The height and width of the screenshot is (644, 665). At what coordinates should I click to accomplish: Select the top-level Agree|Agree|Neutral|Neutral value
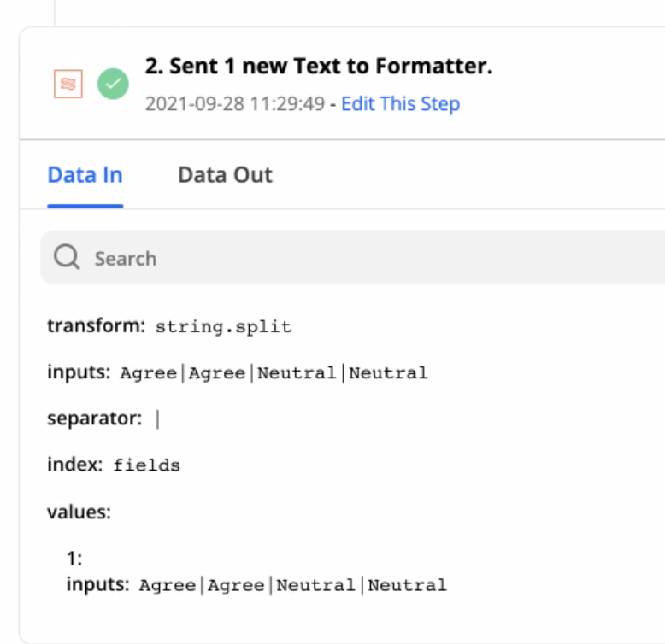pyautogui.click(x=274, y=373)
